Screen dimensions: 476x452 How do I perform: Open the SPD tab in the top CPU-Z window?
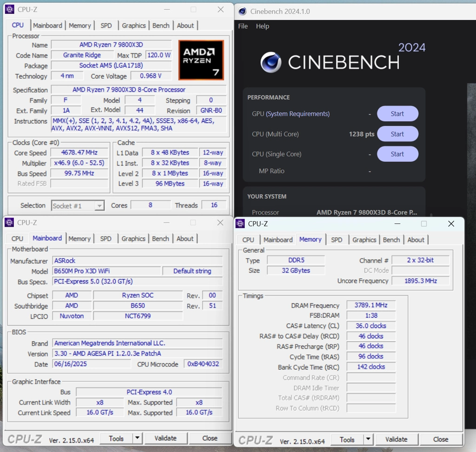(106, 26)
